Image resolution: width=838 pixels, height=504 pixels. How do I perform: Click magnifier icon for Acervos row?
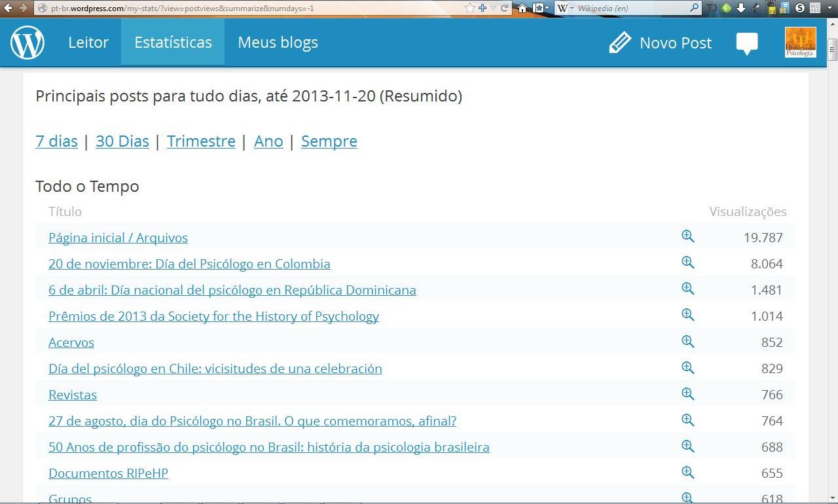(687, 341)
